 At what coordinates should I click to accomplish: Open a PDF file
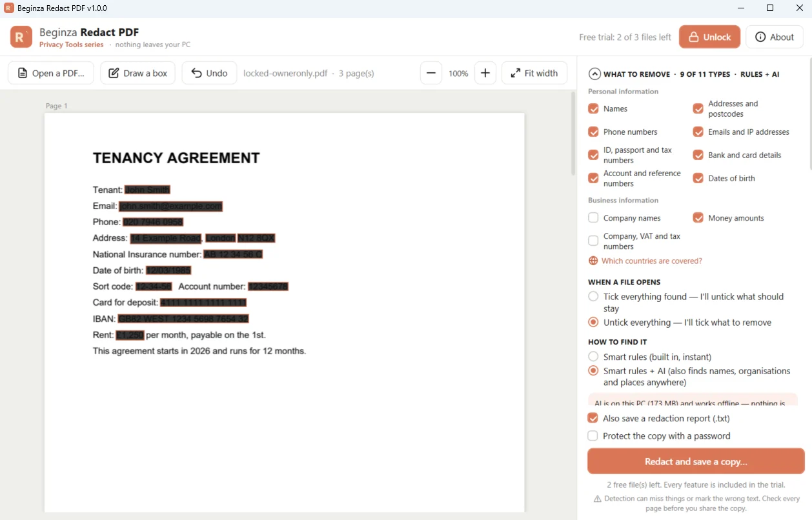[51, 73]
